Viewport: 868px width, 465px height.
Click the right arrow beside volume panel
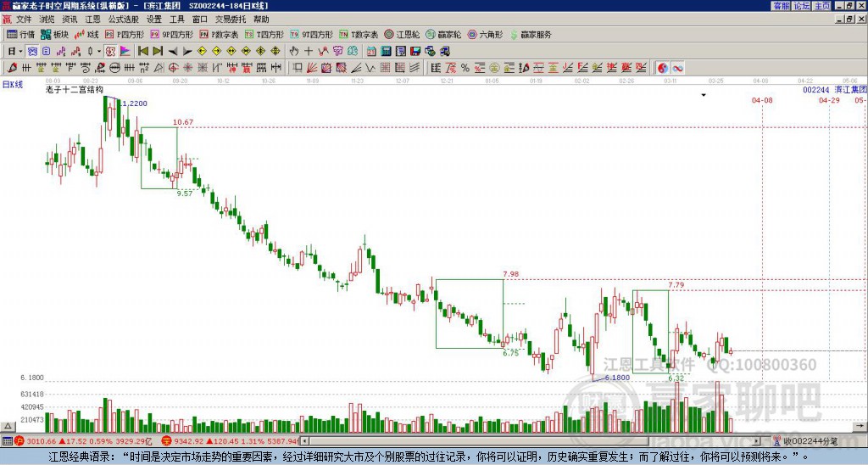pyautogui.click(x=860, y=426)
